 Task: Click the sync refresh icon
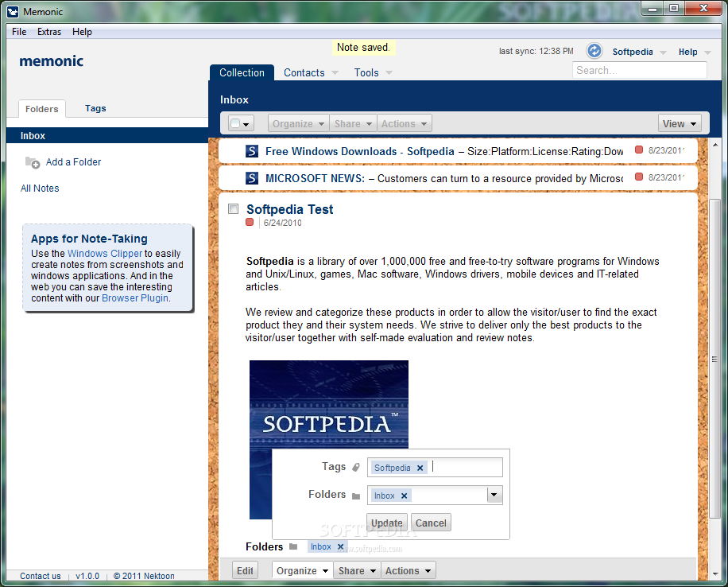(x=594, y=51)
